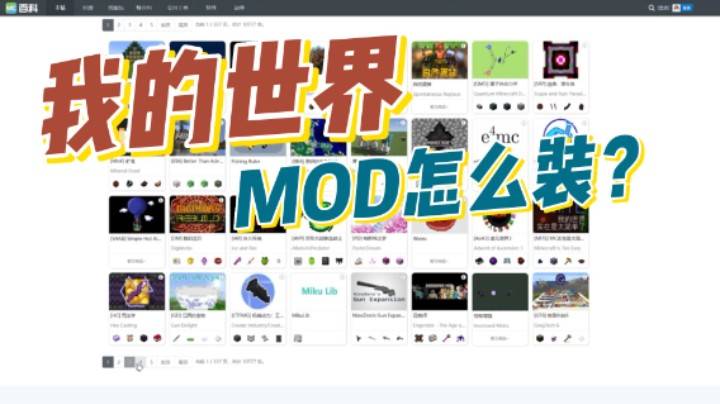Go to page 2 in top pagination

pos(119,25)
